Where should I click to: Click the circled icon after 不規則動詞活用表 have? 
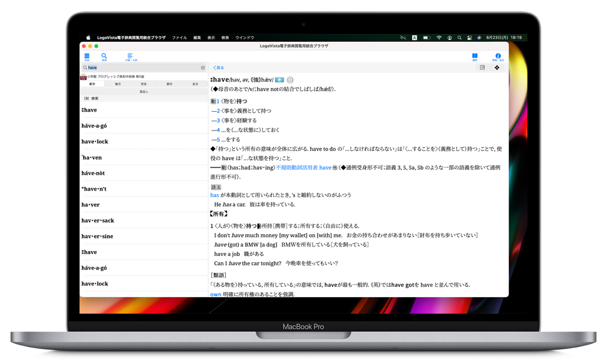[x=335, y=168]
